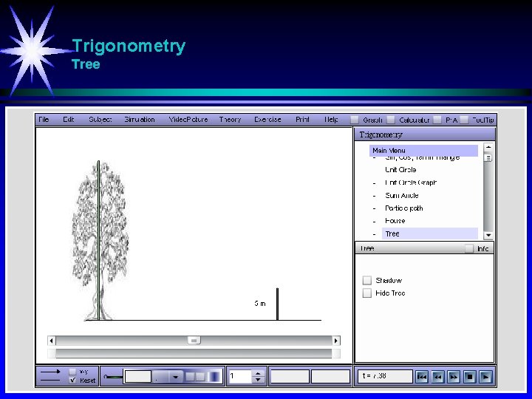Viewport: 532px width, 399px height.
Task: Select the Sum Angle topic
Action: pyautogui.click(x=402, y=195)
